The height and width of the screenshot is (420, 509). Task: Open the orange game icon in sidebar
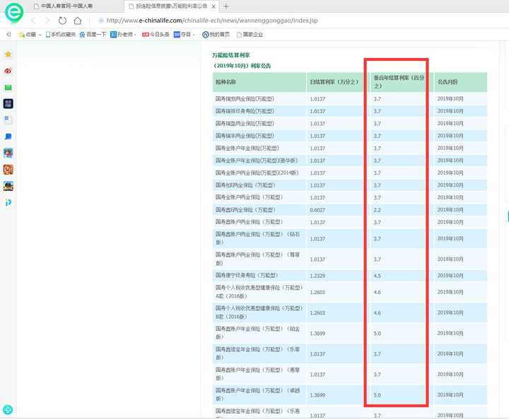point(8,170)
